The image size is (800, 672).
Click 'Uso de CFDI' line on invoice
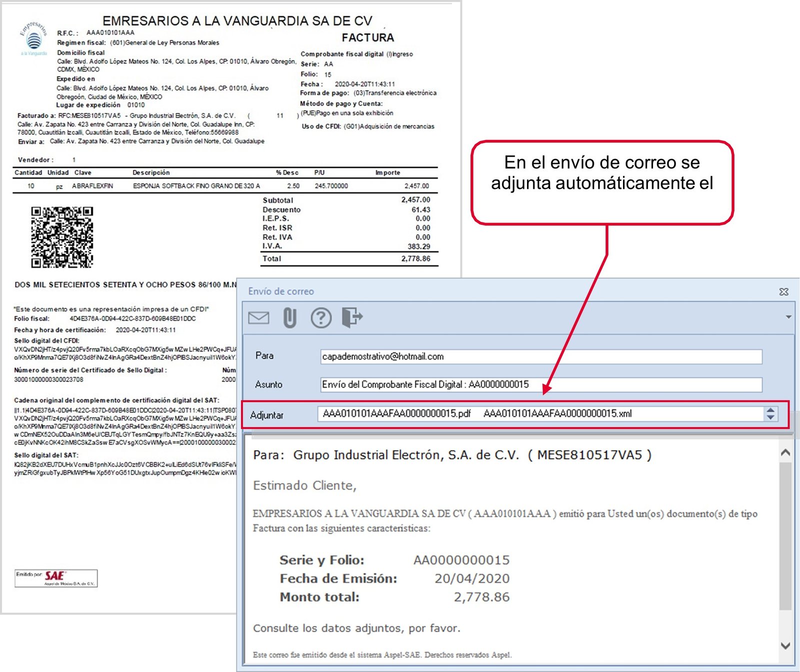(368, 126)
